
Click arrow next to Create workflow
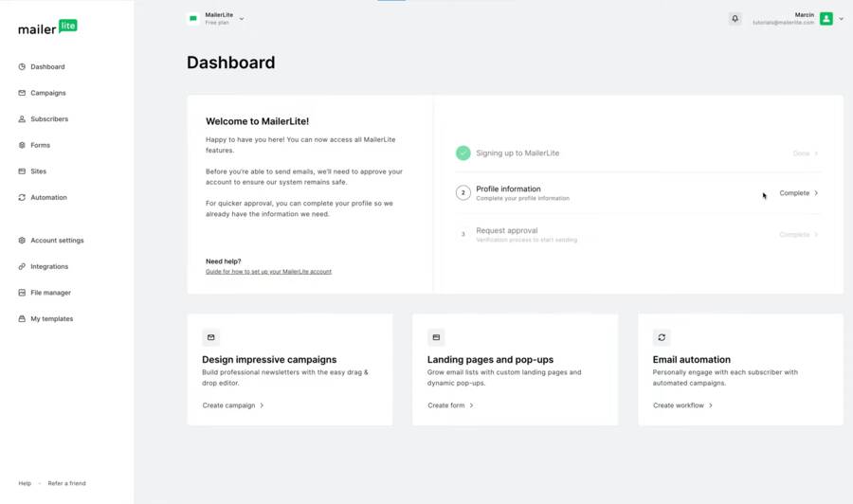point(711,405)
